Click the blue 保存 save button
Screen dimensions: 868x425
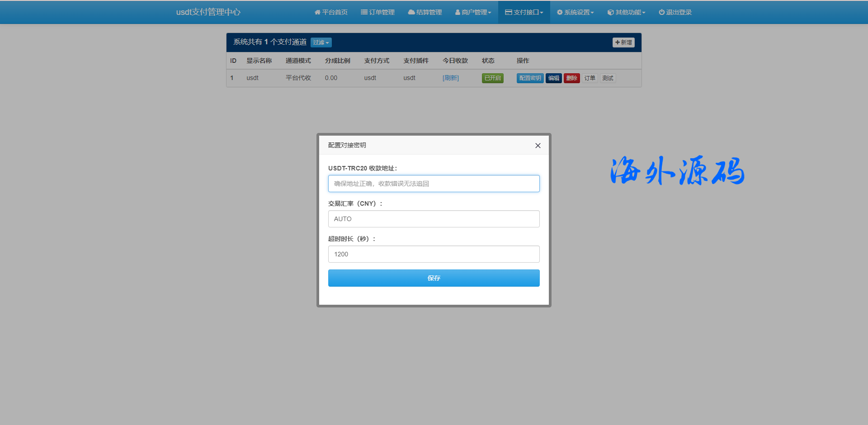coord(434,278)
